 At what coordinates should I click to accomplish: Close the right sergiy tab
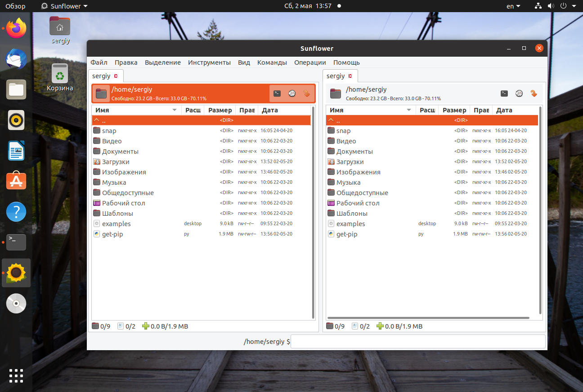tap(350, 76)
